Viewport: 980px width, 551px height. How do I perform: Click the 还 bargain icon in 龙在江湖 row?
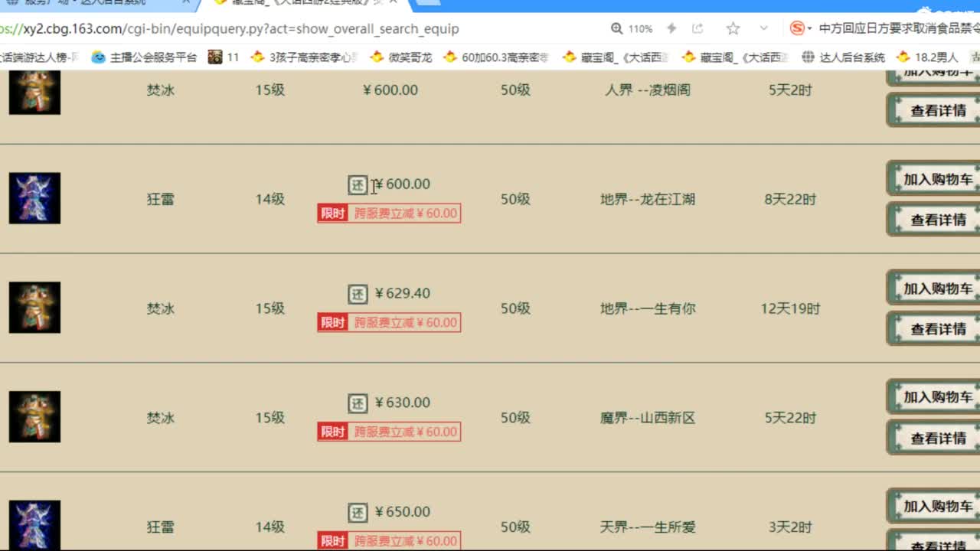(x=358, y=184)
